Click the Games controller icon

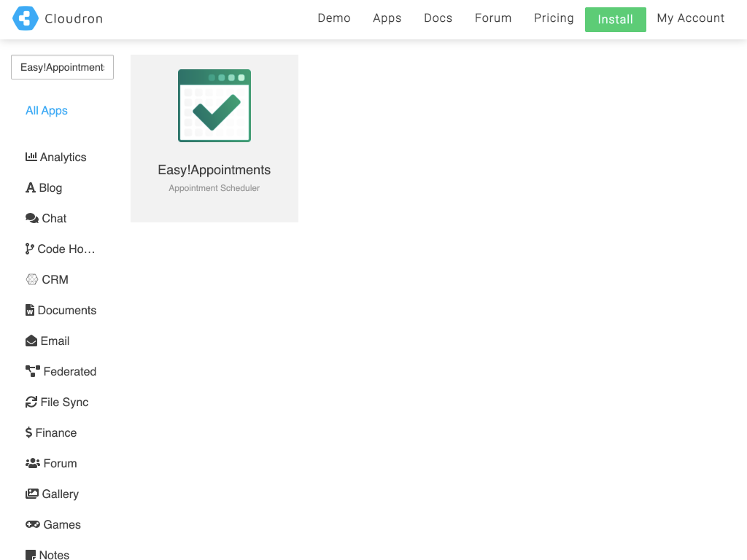32,524
